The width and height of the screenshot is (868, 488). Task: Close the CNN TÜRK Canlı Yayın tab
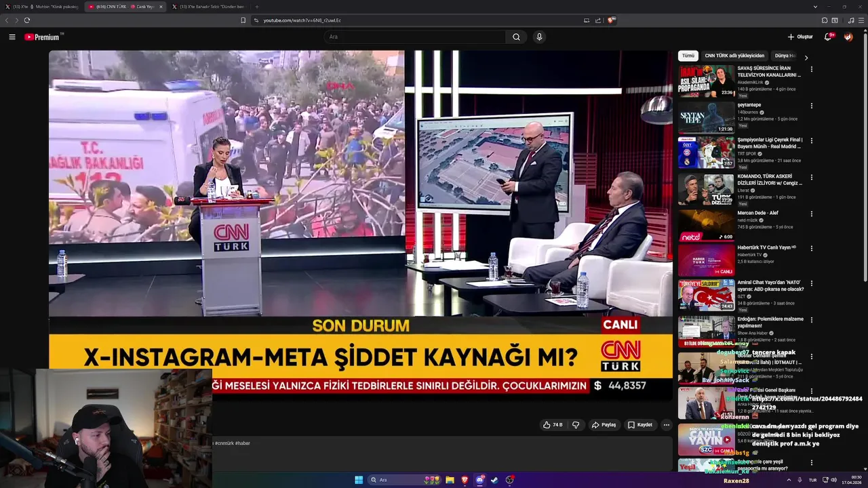pos(161,6)
